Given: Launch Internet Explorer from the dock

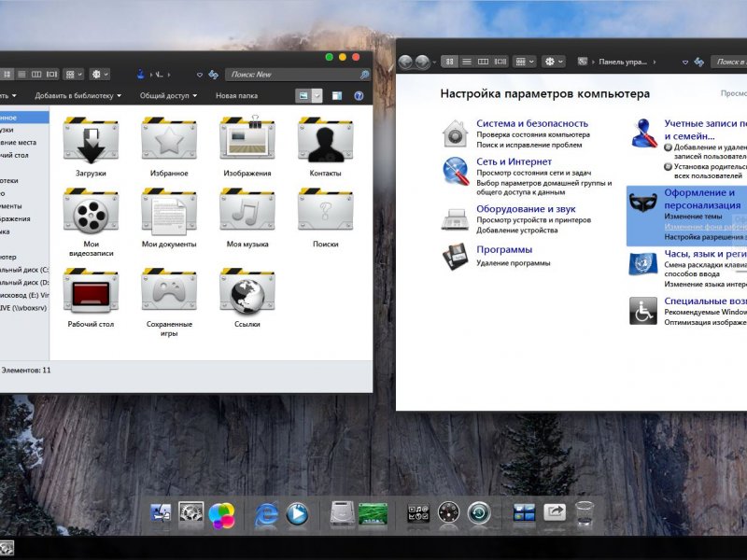Looking at the screenshot, I should pos(266,515).
